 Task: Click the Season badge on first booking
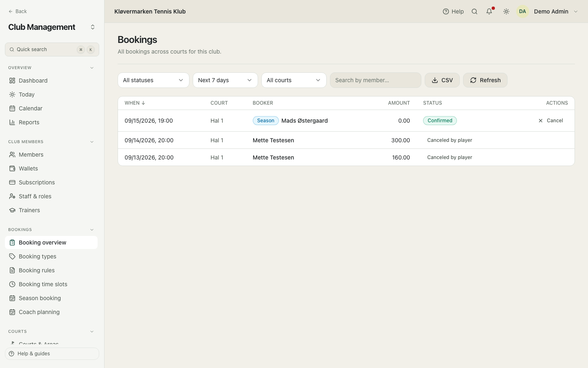266,121
